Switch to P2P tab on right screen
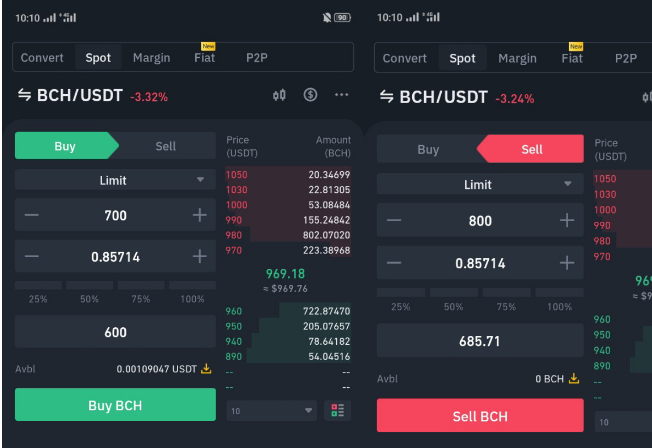This screenshot has height=448, width=652. [626, 58]
